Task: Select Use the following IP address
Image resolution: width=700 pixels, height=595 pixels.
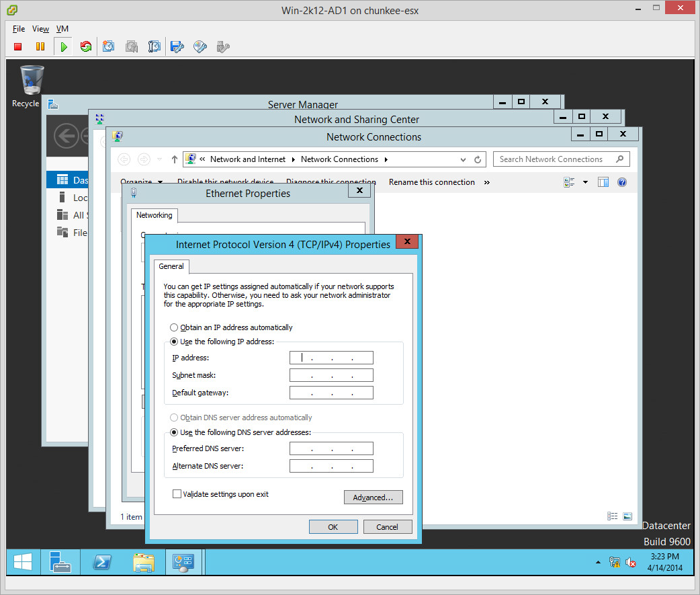Action: tap(175, 342)
